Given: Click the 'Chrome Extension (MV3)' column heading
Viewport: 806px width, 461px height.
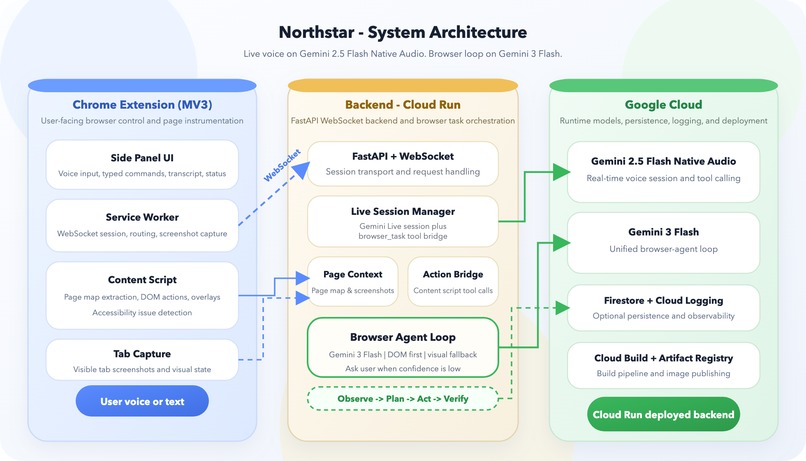Looking at the screenshot, I should click(142, 104).
